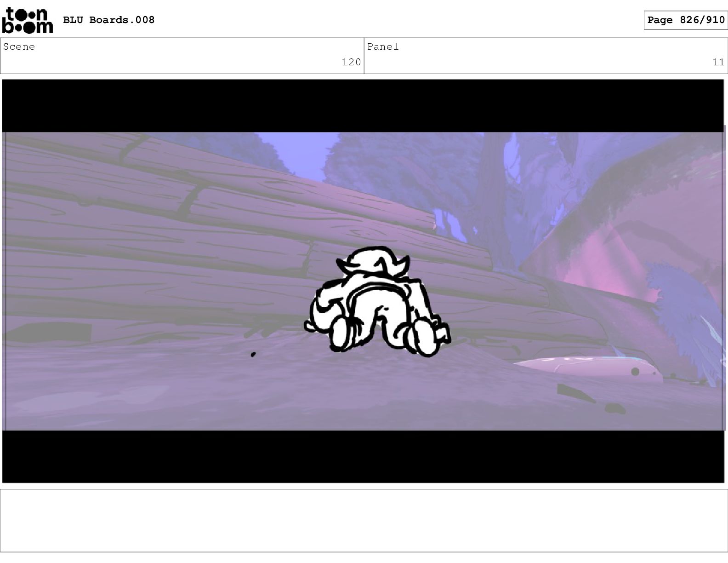This screenshot has height=563, width=728.
Task: Click the 'Page 826/910' page indicator
Action: pos(686,20)
